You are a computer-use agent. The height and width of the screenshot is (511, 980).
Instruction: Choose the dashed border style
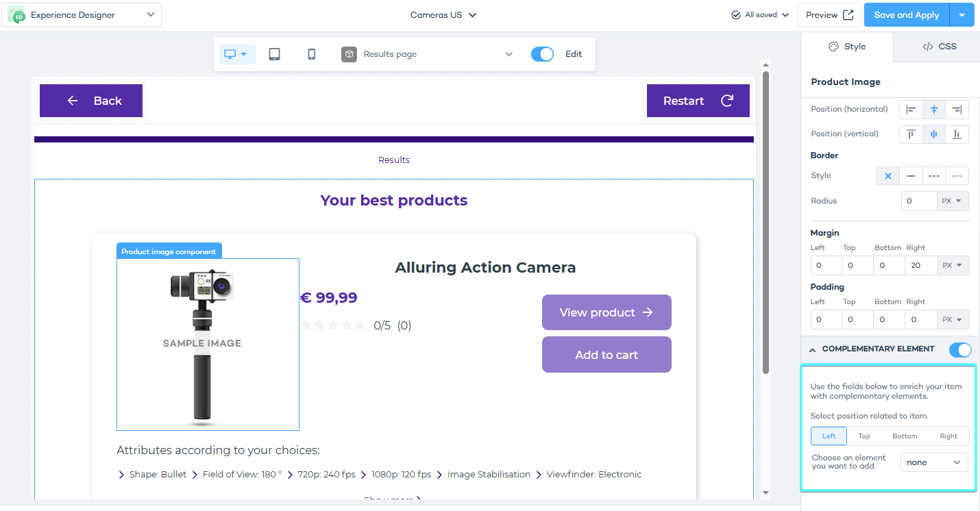click(933, 175)
